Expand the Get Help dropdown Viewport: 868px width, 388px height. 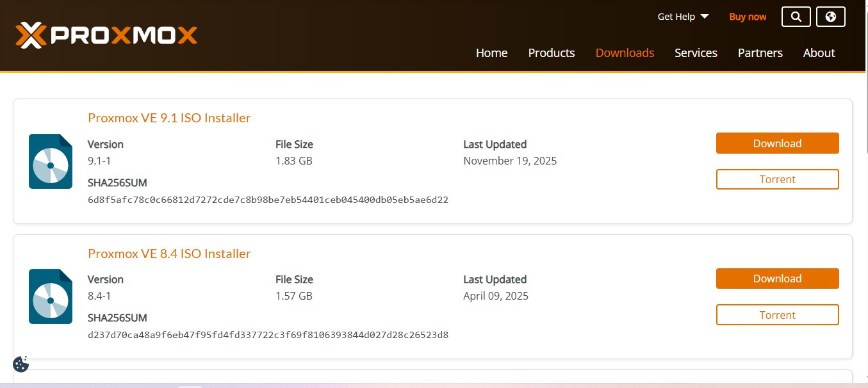683,17
